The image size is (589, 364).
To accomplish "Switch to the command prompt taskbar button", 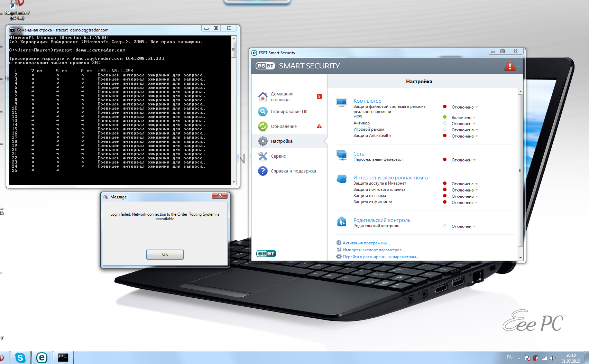I will pyautogui.click(x=63, y=358).
